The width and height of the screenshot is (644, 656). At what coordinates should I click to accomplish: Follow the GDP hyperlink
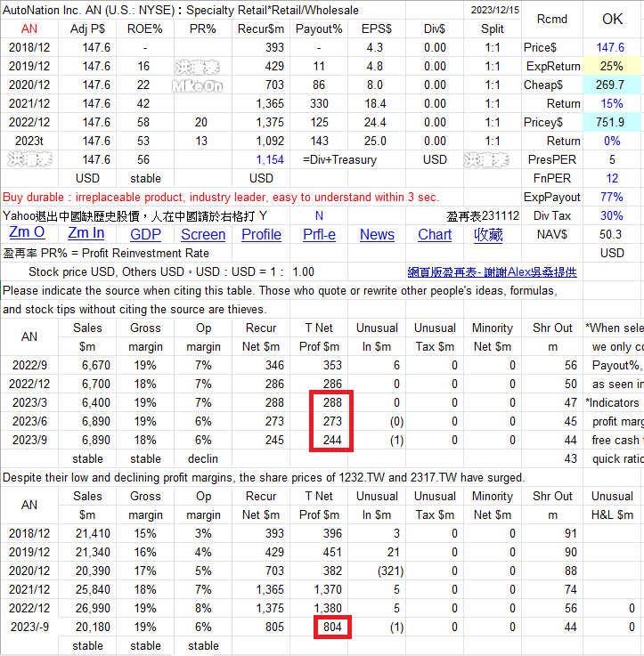(145, 234)
